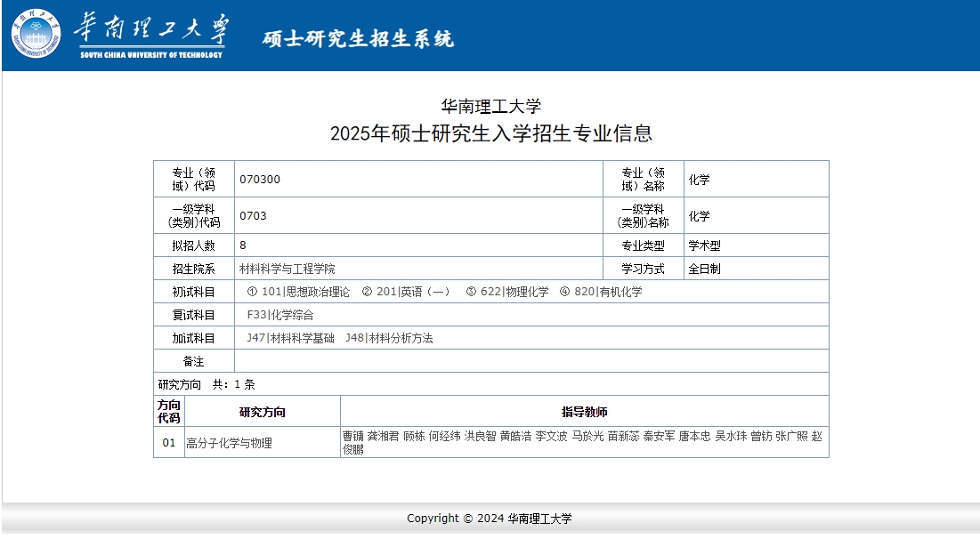Click advisor name 洪良智

tap(480, 436)
